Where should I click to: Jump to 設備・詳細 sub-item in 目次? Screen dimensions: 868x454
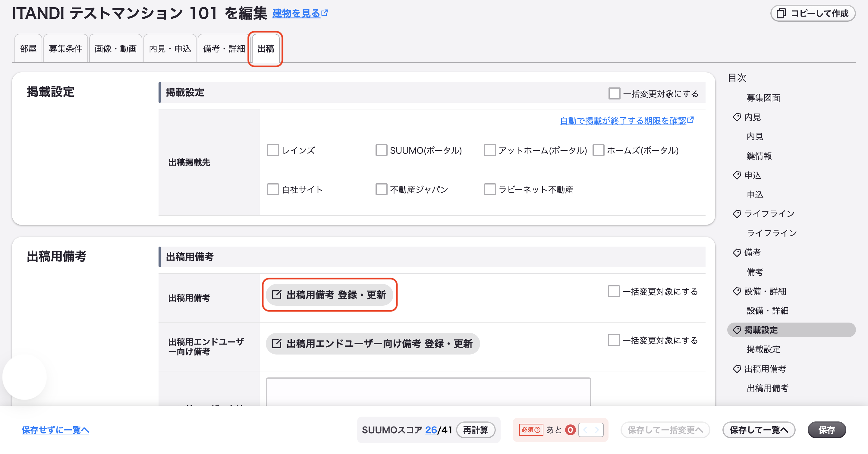click(767, 311)
